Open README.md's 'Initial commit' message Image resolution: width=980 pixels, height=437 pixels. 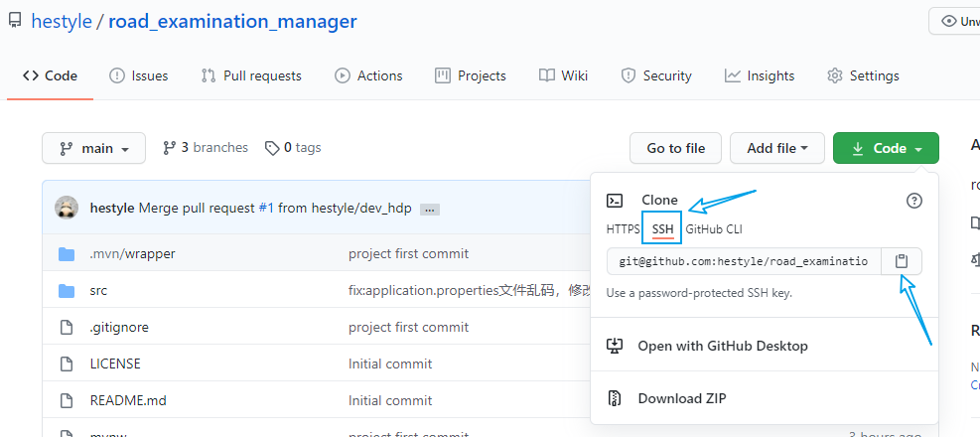pos(390,400)
